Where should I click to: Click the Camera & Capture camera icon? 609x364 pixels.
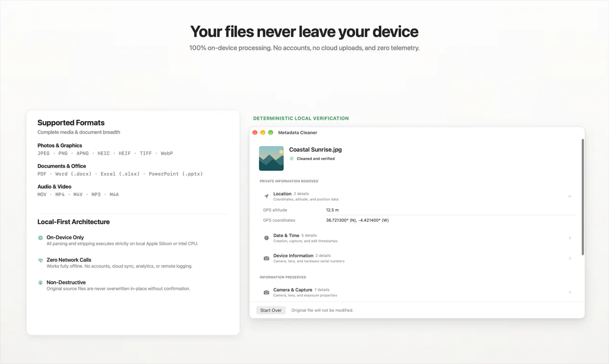point(266,292)
